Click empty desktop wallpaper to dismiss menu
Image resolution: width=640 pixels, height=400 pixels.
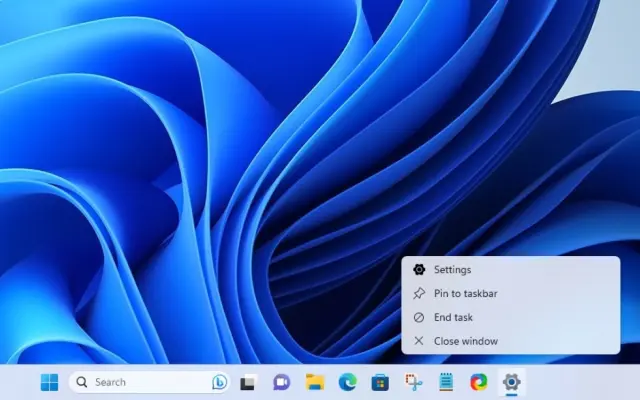point(150,150)
